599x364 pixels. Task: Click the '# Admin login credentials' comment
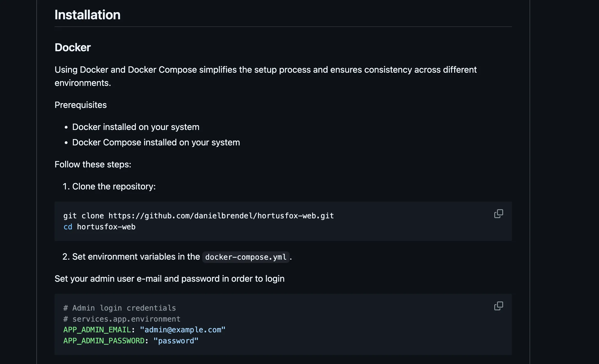[x=120, y=308]
